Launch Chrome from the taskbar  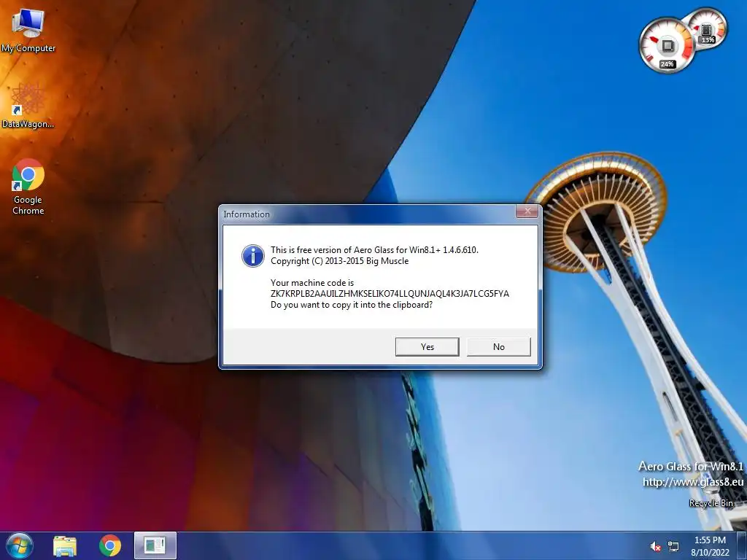click(110, 545)
